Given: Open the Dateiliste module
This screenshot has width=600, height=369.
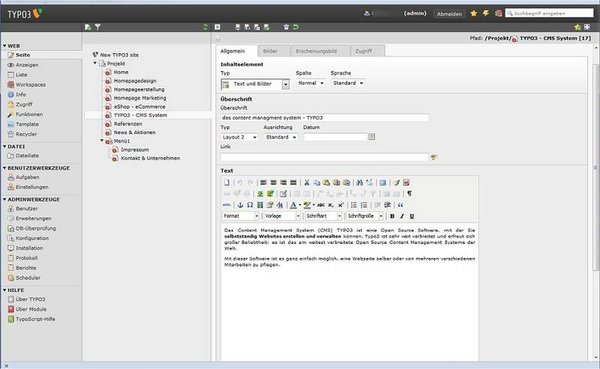Looking at the screenshot, I should tap(27, 156).
